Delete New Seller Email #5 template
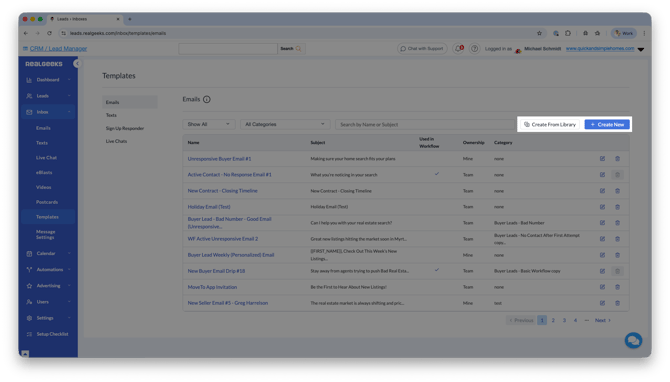 (x=617, y=303)
